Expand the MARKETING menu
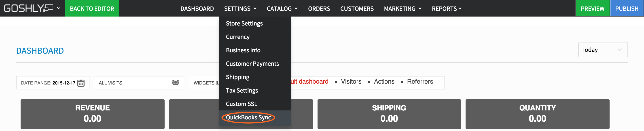Viewport: 644px width, 131px height. click(x=402, y=8)
